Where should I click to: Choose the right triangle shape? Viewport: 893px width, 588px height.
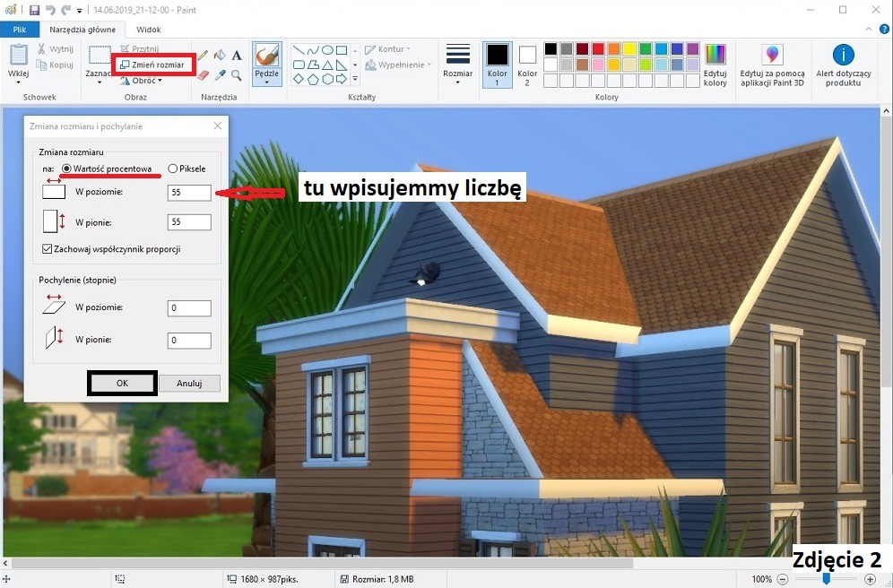click(x=341, y=65)
